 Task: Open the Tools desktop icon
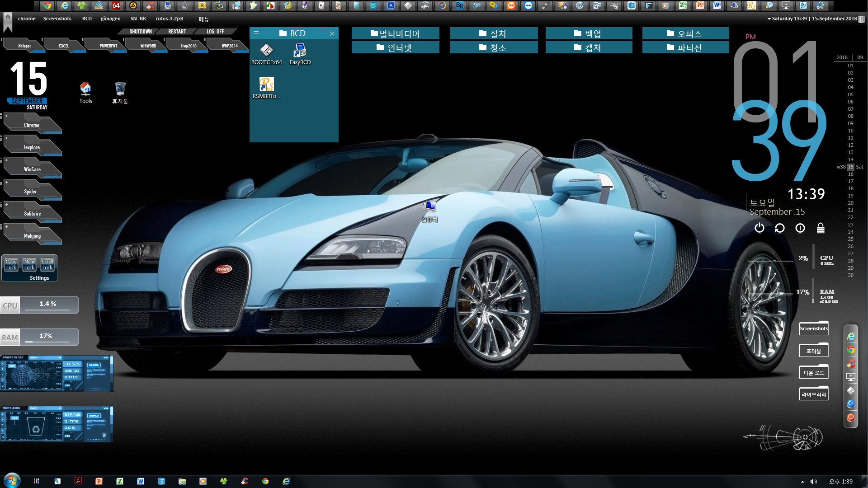coord(85,93)
